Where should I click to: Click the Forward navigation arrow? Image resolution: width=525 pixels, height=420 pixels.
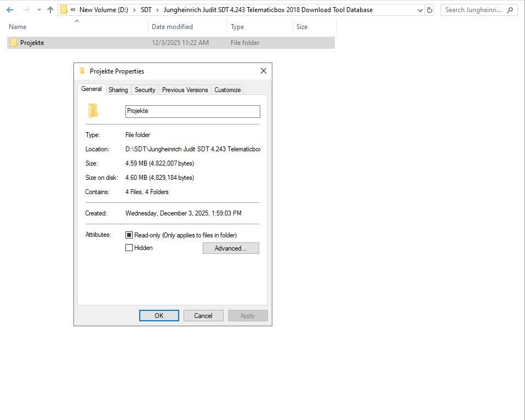click(x=26, y=10)
